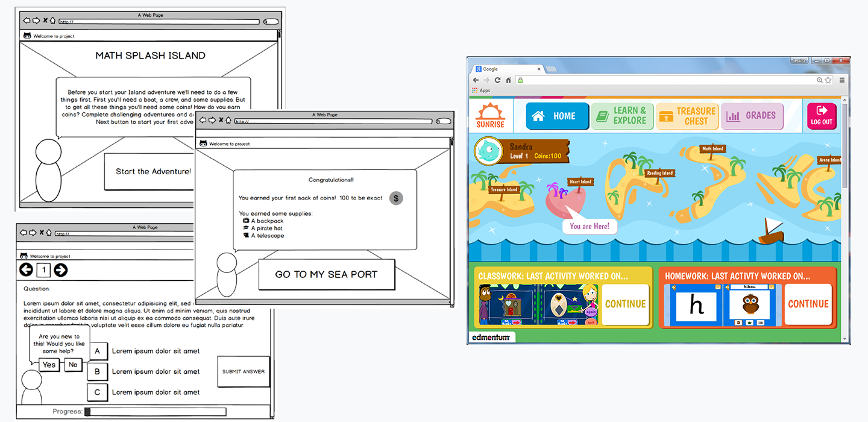This screenshot has width=868, height=422.
Task: Click Continue under Homework activity
Action: pyautogui.click(x=808, y=304)
